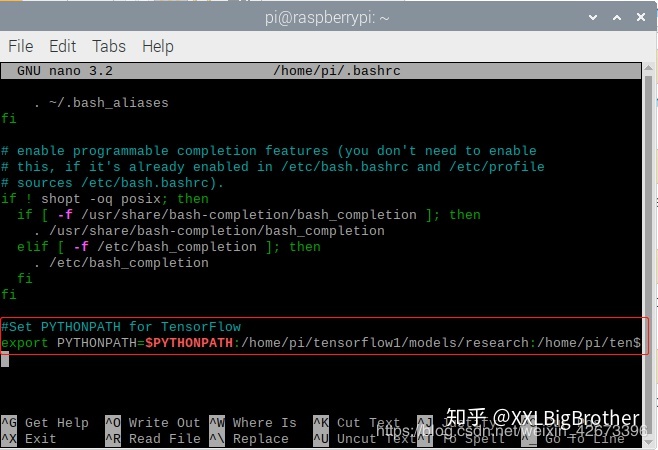Click the '#Set PYTHONPATH for TensorFlow' comment

click(x=121, y=327)
